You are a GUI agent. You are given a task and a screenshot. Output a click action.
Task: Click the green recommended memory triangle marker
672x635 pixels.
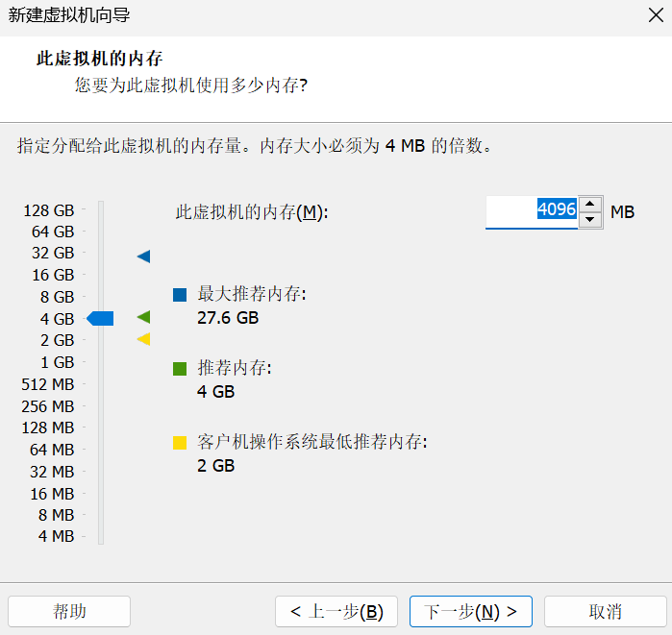144,317
